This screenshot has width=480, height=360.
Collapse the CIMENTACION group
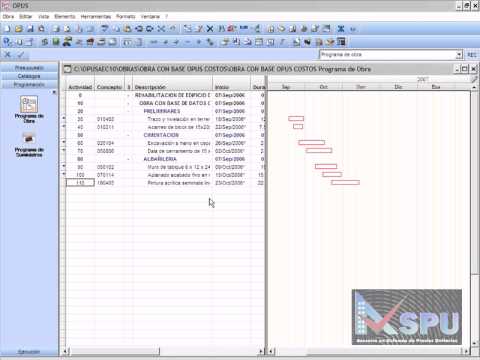coord(128,135)
